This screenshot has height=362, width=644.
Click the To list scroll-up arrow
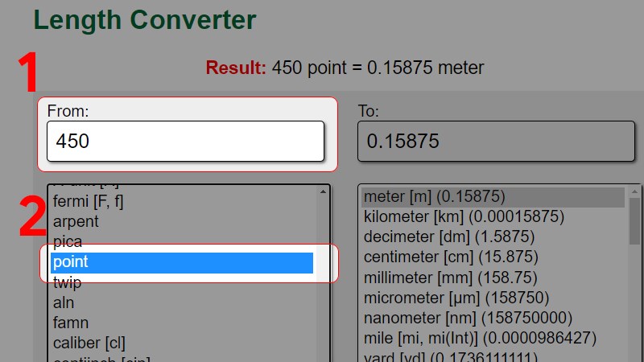(x=635, y=191)
